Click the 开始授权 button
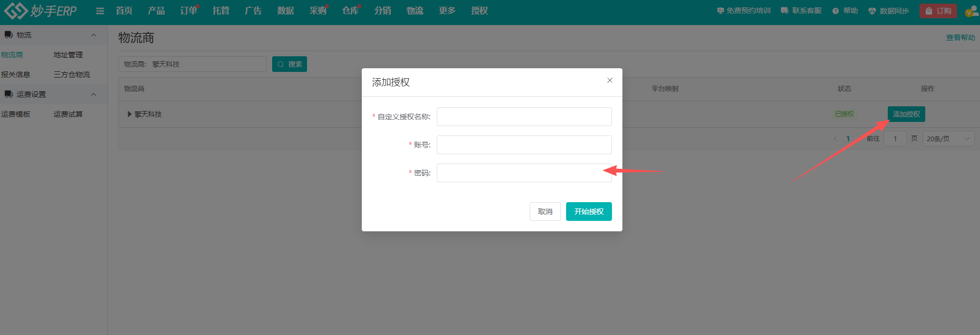The width and height of the screenshot is (980, 335). point(589,212)
